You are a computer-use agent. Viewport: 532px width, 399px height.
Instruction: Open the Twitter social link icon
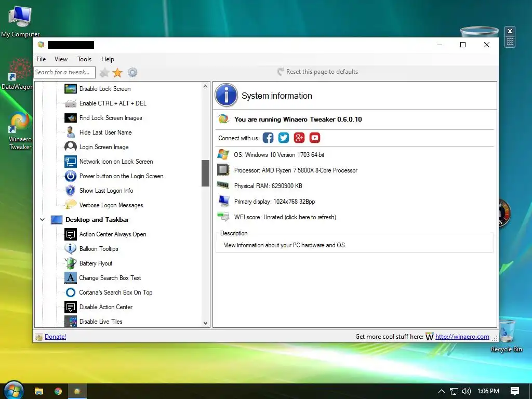284,138
